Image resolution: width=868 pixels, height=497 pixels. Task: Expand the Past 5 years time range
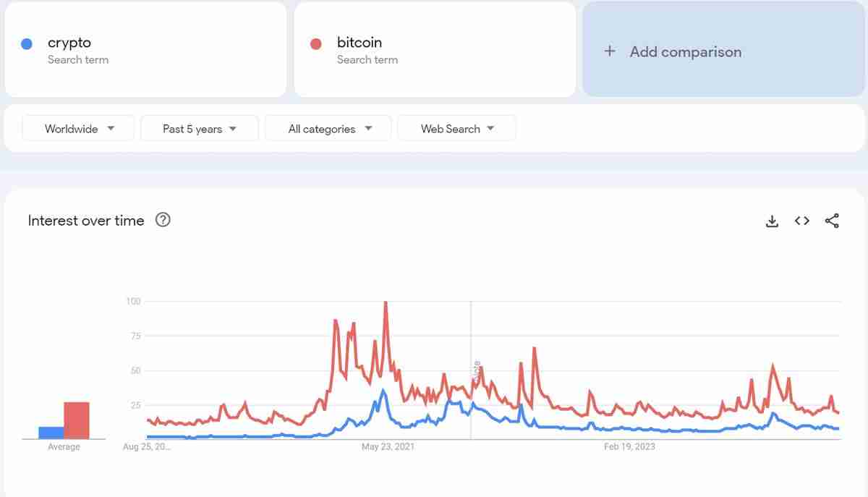199,129
